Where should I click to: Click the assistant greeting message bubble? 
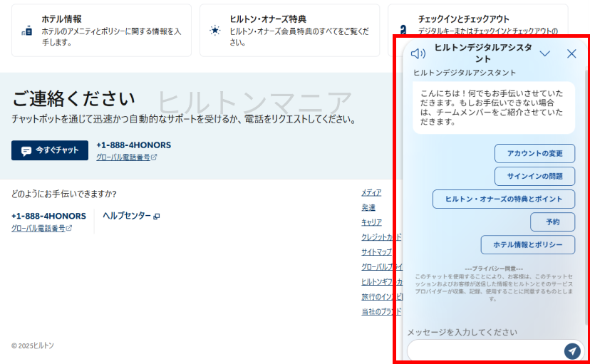[x=494, y=108]
